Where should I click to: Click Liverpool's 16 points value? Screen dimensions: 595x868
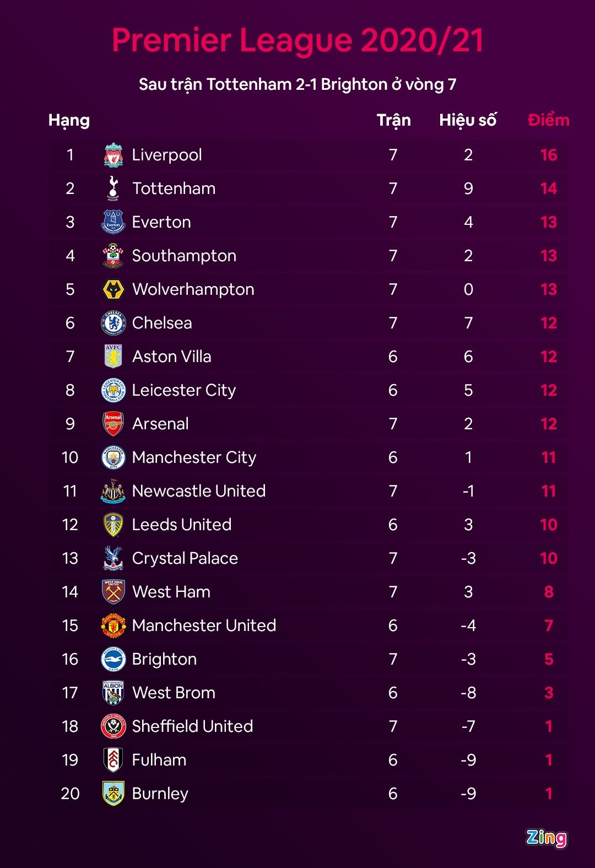[549, 155]
